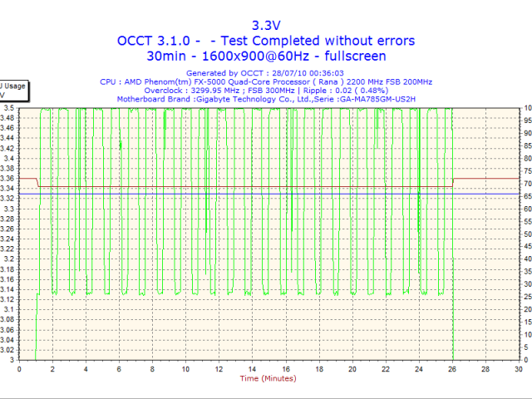The width and height of the screenshot is (532, 399).
Task: Click x-axis tick label "26"
Action: pyautogui.click(x=452, y=369)
